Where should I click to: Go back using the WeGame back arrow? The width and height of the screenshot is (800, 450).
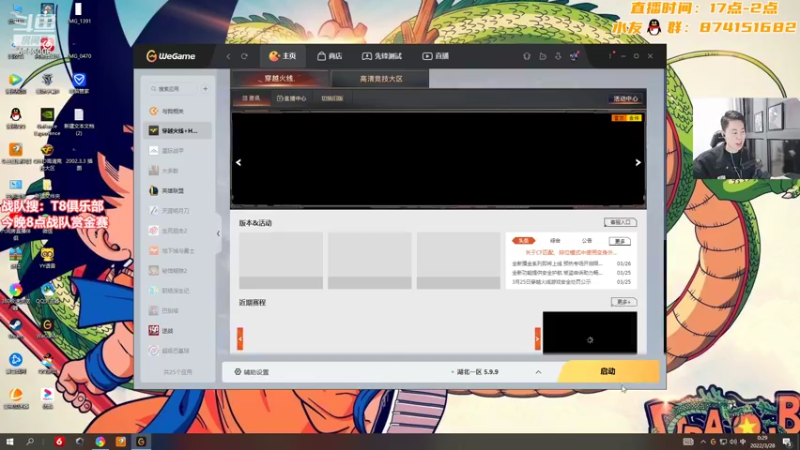coord(228,56)
